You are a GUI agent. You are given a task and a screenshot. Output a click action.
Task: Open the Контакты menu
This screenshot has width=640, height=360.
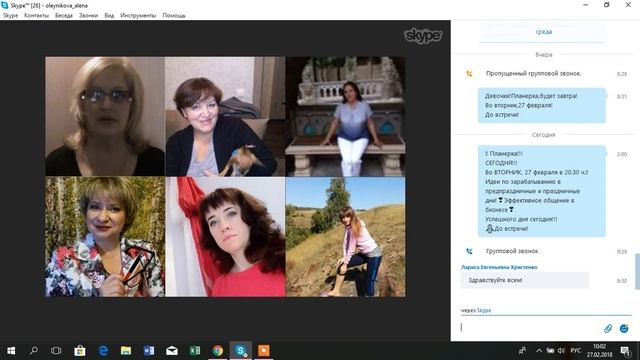[x=36, y=16]
